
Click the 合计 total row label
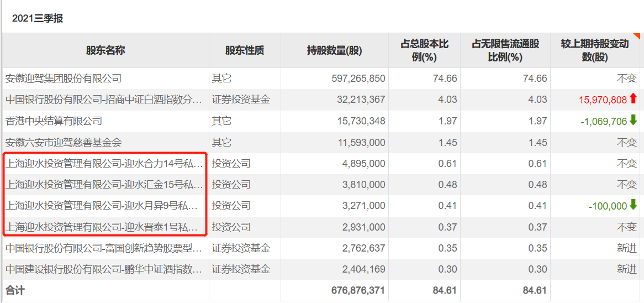point(15,290)
